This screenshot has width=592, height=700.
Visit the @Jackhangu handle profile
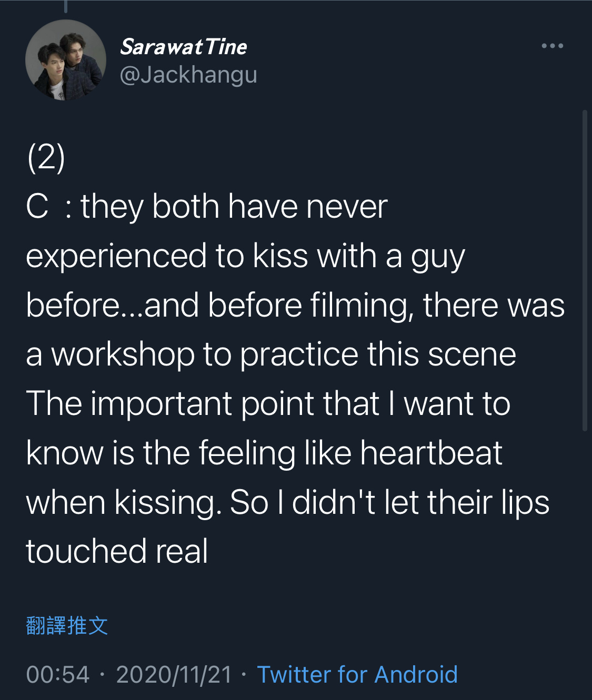[188, 75]
